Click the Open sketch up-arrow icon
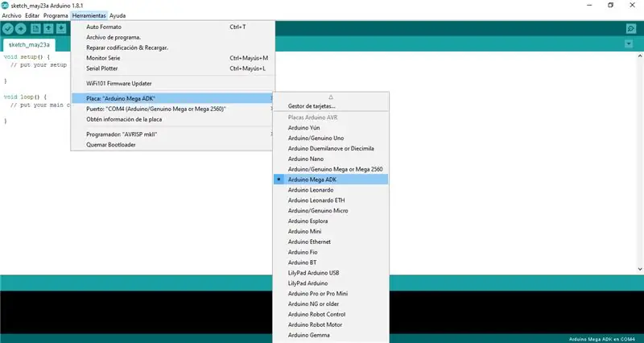The width and height of the screenshot is (644, 343). [48, 28]
